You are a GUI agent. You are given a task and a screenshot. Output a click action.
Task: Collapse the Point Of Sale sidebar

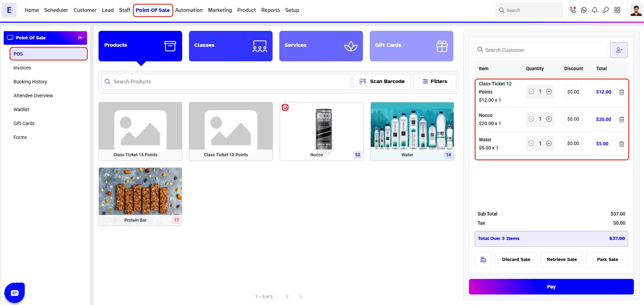click(81, 38)
